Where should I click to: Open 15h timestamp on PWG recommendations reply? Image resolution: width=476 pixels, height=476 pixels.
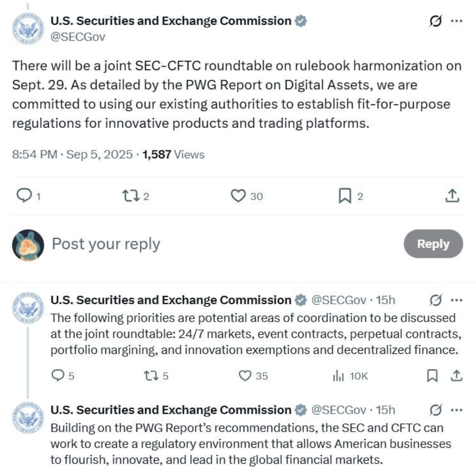pyautogui.click(x=386, y=410)
